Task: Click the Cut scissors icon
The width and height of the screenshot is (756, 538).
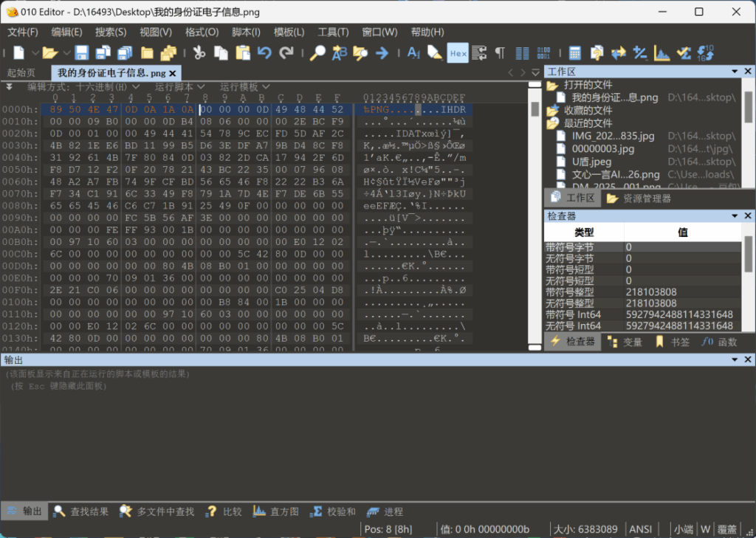Action: [199, 53]
